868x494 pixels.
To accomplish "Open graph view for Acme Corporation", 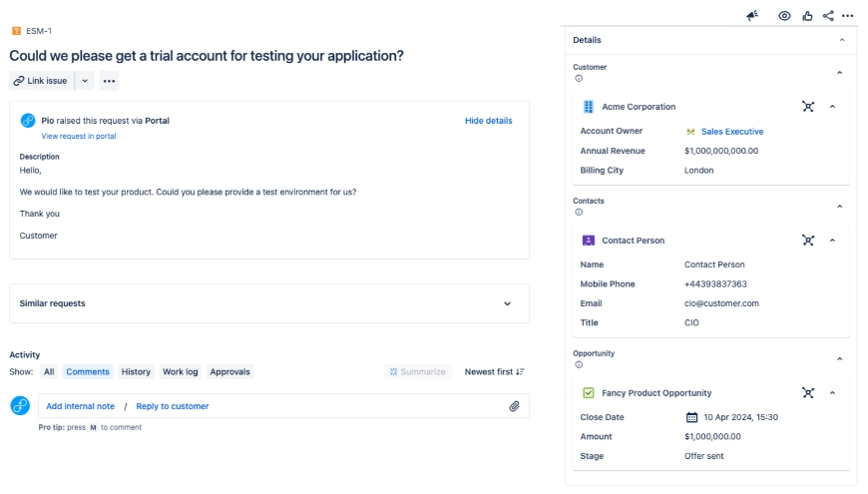I will [808, 107].
